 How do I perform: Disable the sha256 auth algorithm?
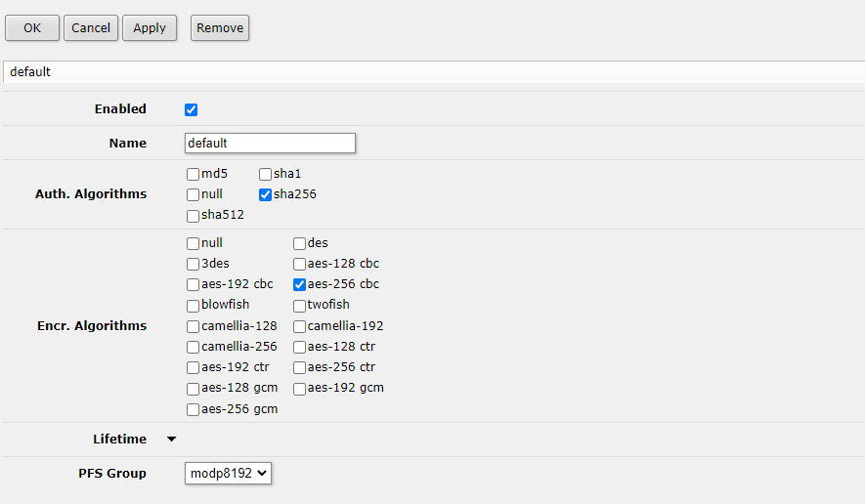(265, 194)
